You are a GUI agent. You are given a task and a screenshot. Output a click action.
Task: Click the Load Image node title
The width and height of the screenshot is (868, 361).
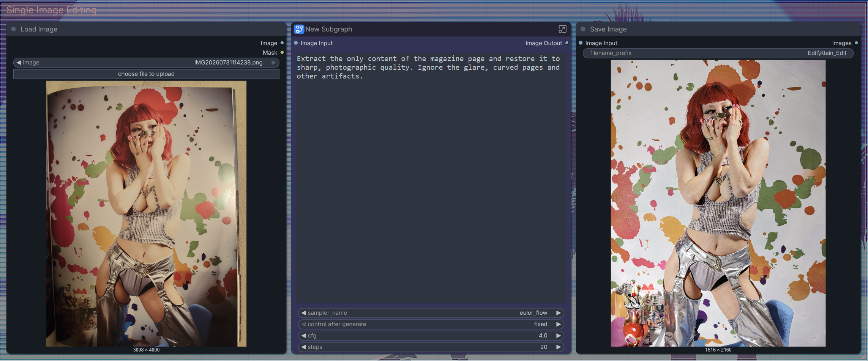(39, 29)
